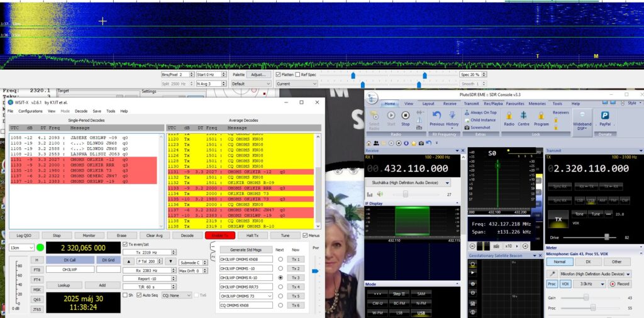Toggle the Ref Spec checkbox
Viewport: 644px width, 318px height.
(297, 74)
